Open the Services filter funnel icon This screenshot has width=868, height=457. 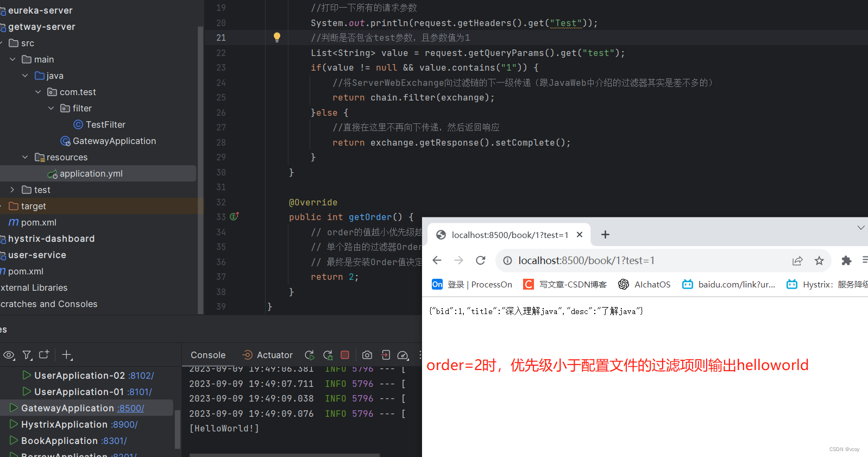pos(27,355)
